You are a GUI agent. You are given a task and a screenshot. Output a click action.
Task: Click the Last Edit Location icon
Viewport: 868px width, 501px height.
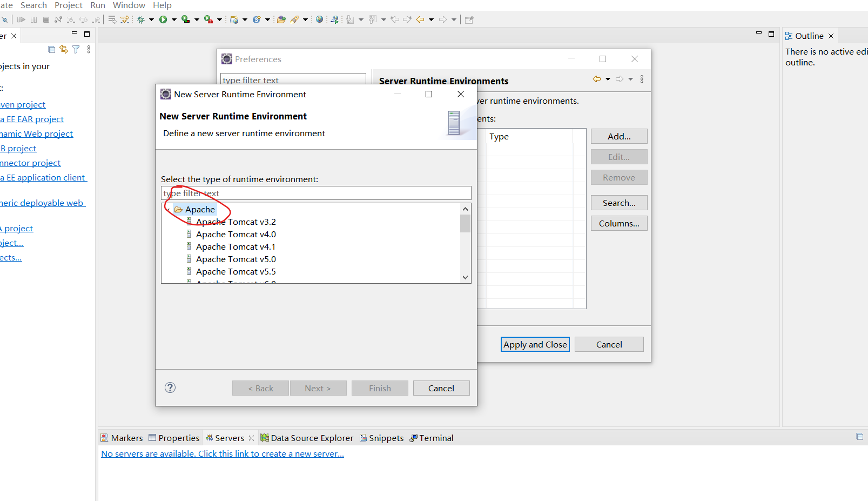pyautogui.click(x=395, y=19)
